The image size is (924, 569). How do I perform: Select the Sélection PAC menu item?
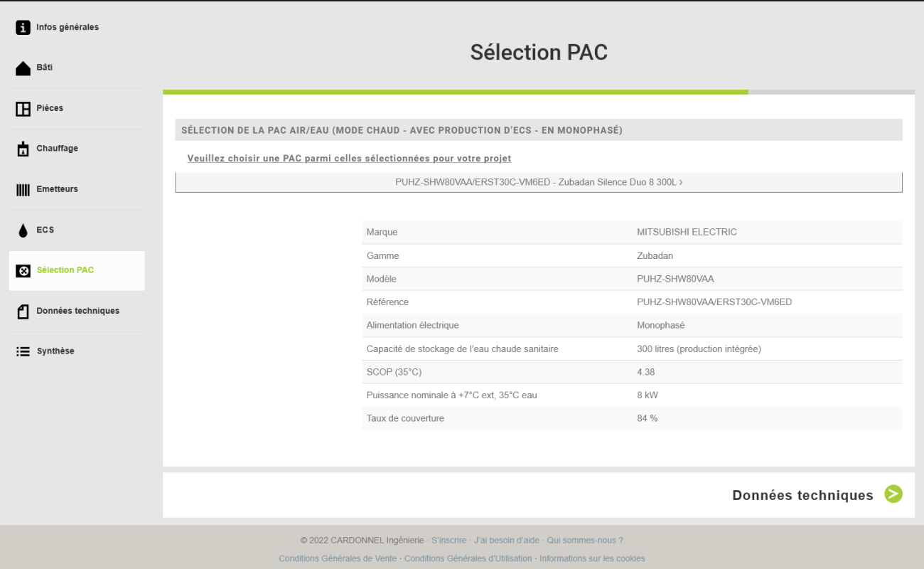pyautogui.click(x=77, y=271)
